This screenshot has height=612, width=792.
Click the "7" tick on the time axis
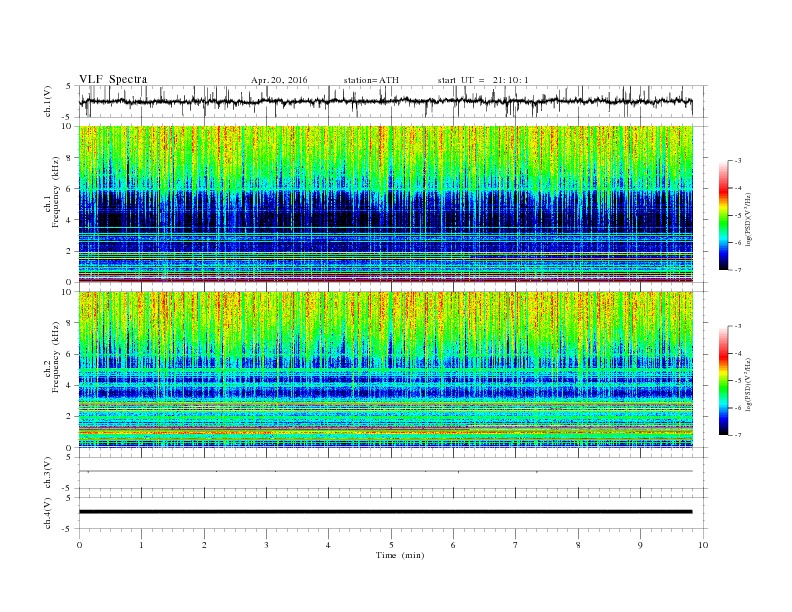[x=516, y=545]
